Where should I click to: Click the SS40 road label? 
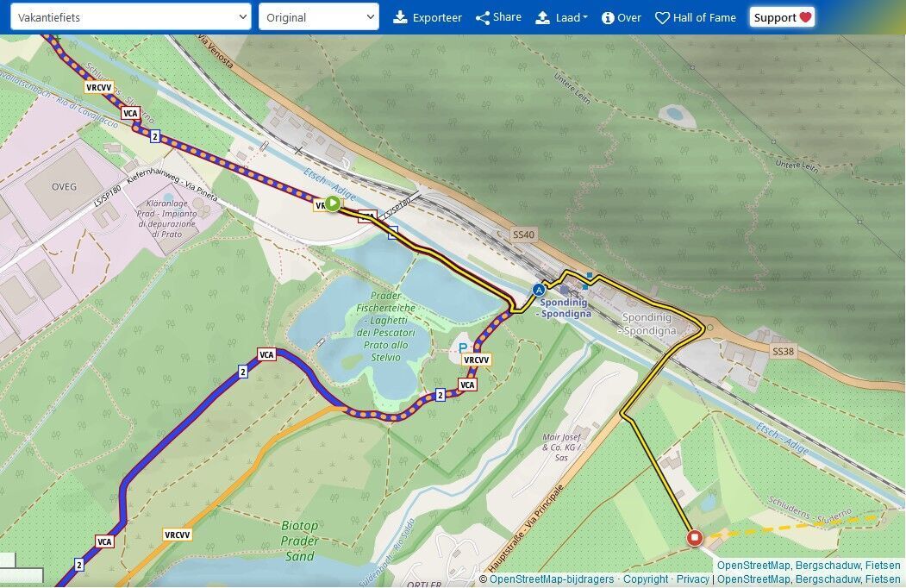523,235
